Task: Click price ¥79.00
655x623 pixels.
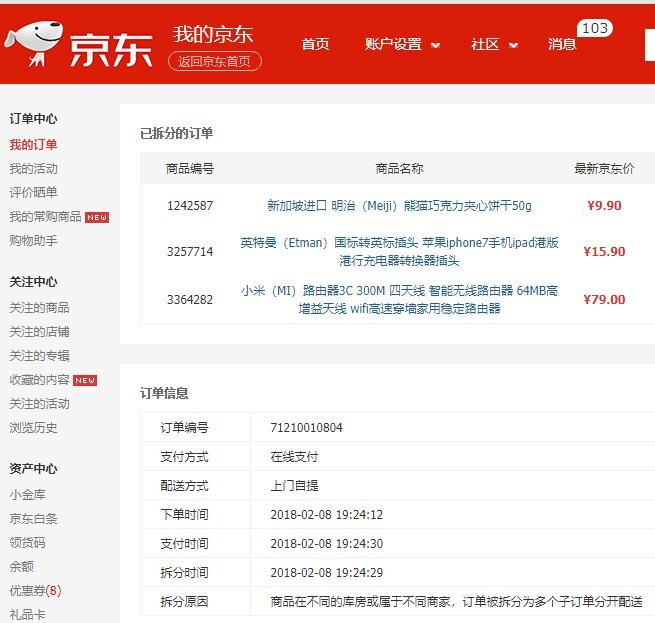Action: 604,300
